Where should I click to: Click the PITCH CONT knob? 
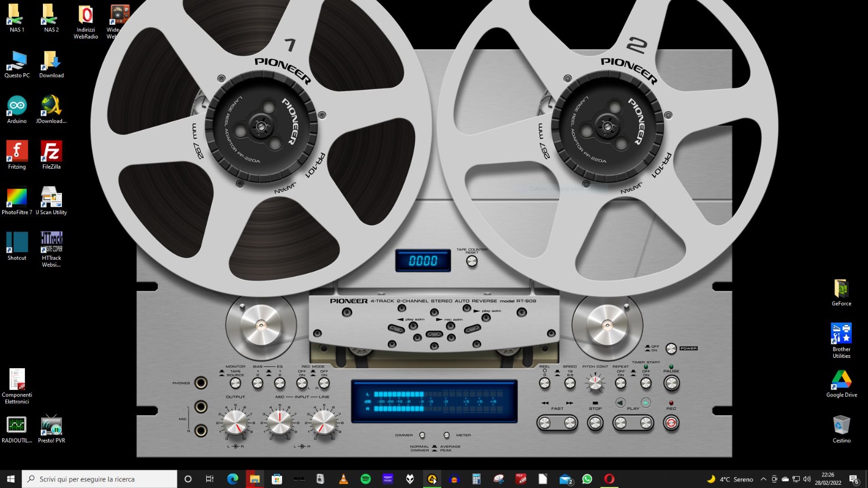(595, 383)
